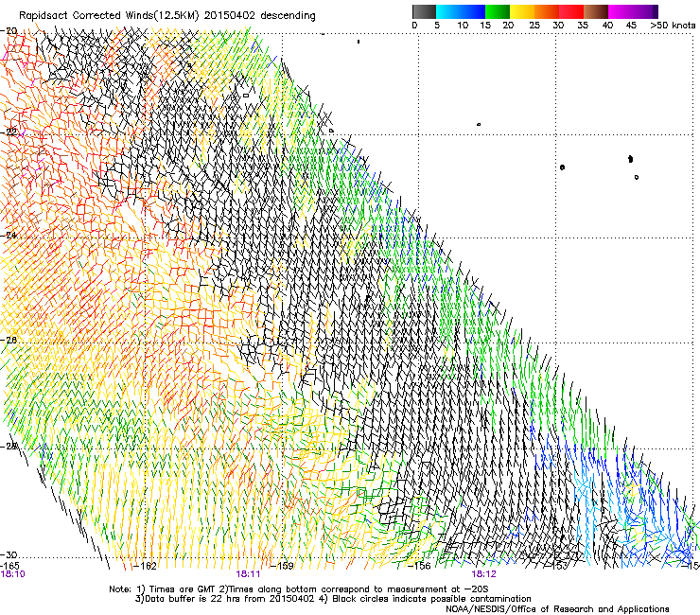Click the red 30-35 knots legend segment
Screen dimensions: 700x615
571,11
